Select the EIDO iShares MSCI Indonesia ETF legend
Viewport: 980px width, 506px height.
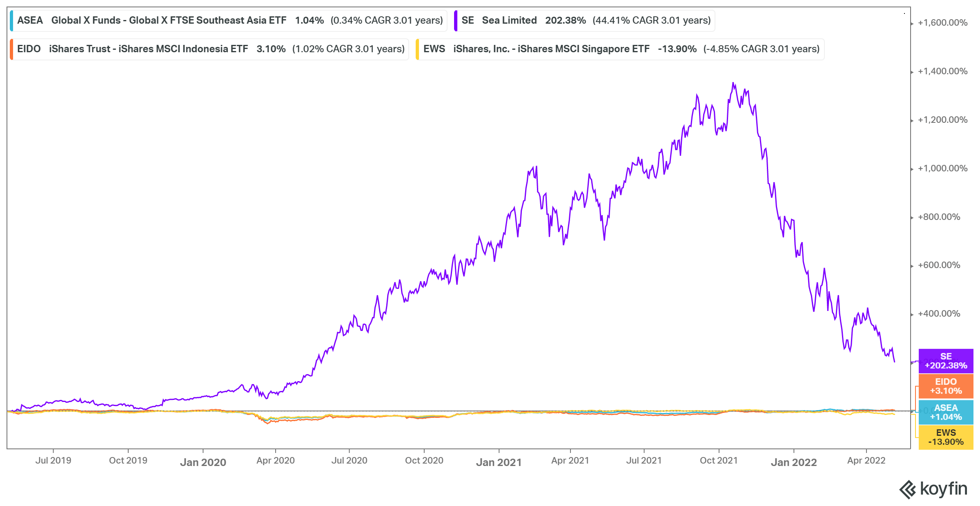click(x=209, y=49)
